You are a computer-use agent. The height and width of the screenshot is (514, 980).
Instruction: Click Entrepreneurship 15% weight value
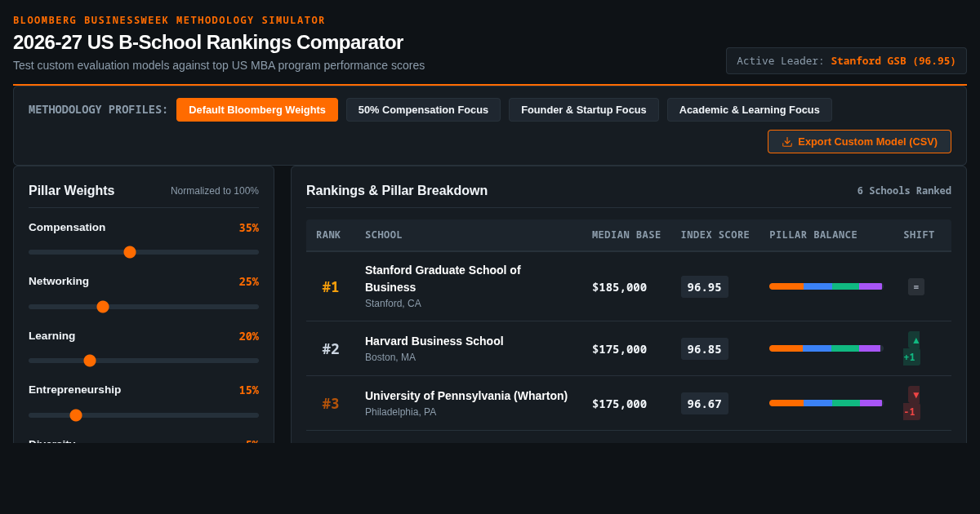click(x=249, y=390)
